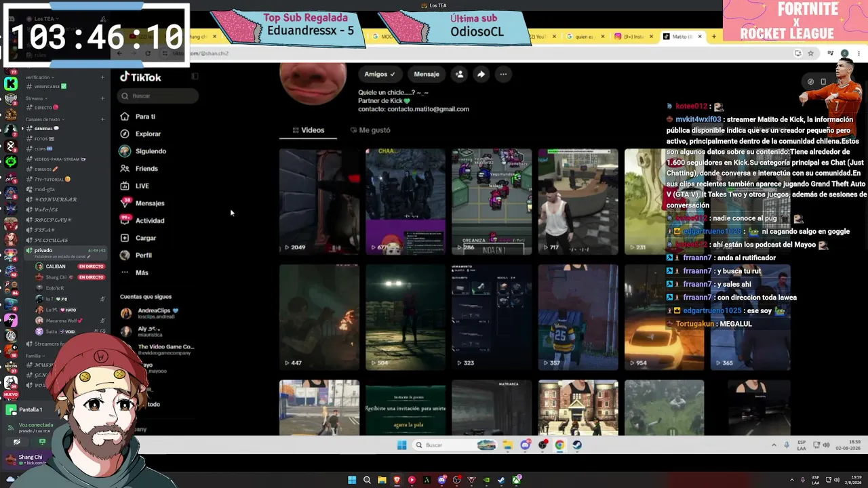Open Steam from the inner taskbar
The height and width of the screenshot is (488, 868).
[x=576, y=445]
